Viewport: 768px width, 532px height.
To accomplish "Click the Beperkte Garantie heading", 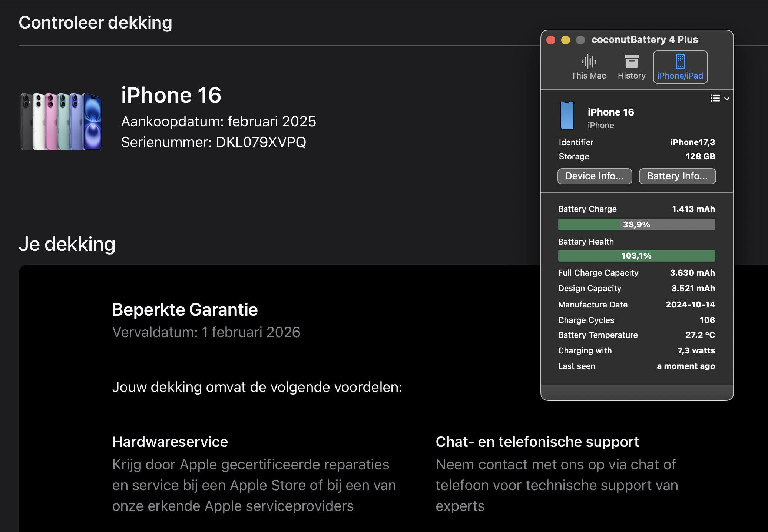I will pos(185,310).
